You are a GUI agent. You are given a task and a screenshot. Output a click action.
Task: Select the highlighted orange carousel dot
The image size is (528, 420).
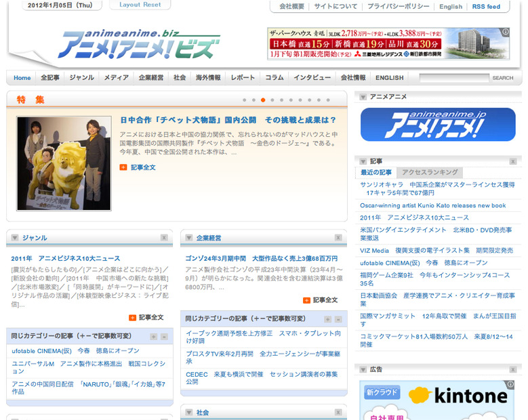click(x=263, y=100)
